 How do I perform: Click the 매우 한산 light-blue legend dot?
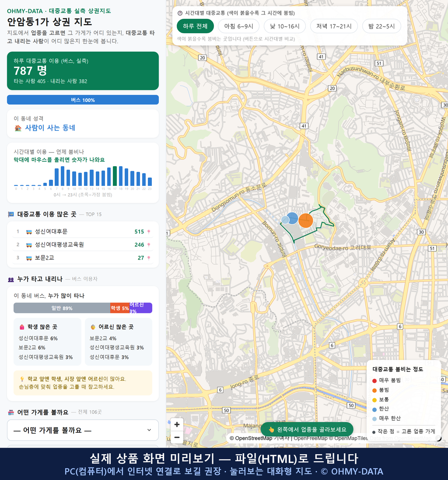click(x=374, y=419)
